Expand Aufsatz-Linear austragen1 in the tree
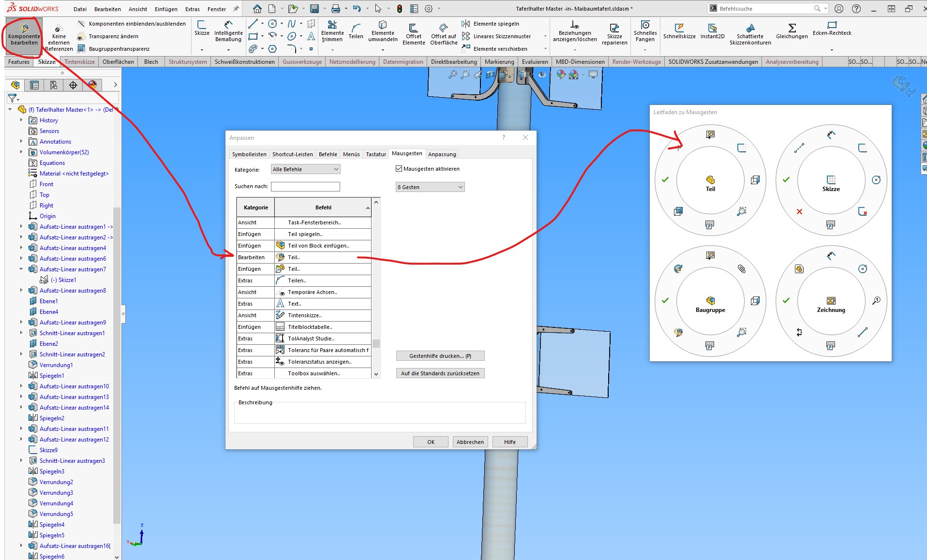Viewport: 927px width, 560px height. 21,226
